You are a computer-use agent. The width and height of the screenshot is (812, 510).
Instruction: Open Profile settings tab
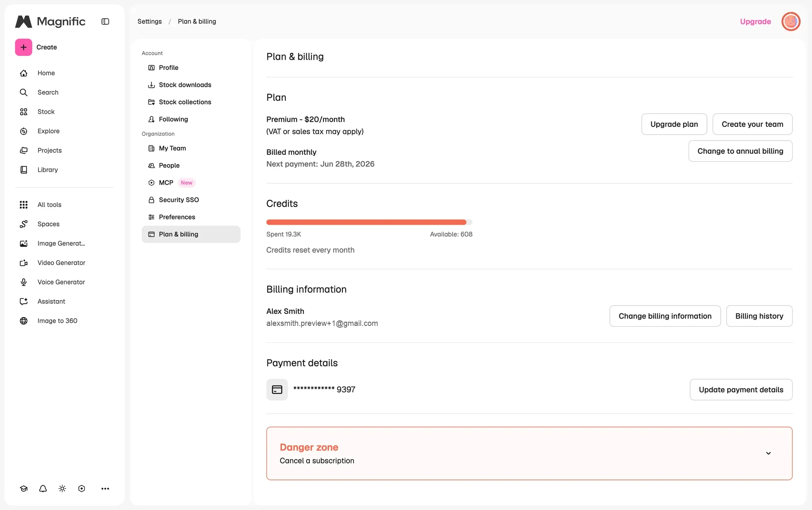(x=191, y=68)
